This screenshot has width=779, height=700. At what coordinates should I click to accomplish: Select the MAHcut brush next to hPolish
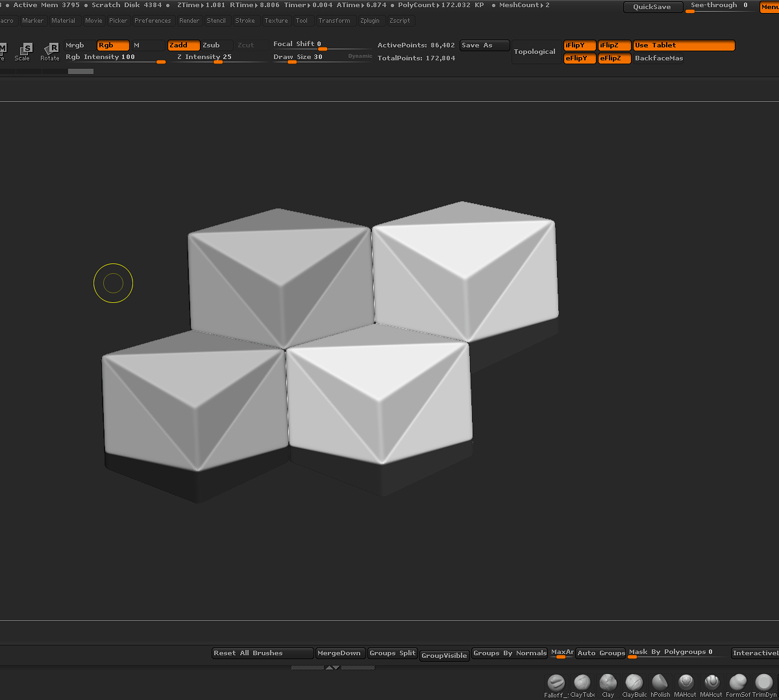point(686,685)
